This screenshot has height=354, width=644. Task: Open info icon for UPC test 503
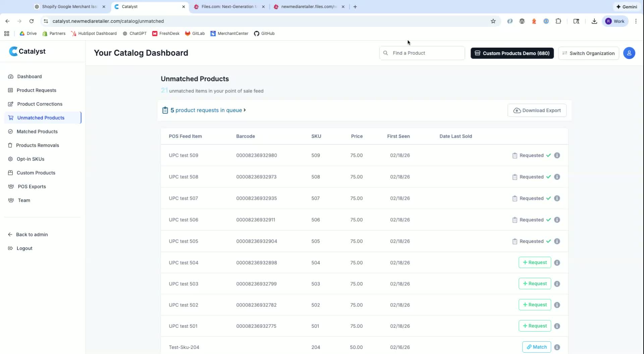(x=557, y=284)
